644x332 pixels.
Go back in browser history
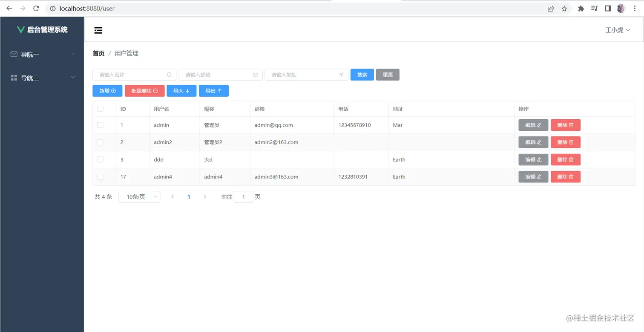click(9, 9)
